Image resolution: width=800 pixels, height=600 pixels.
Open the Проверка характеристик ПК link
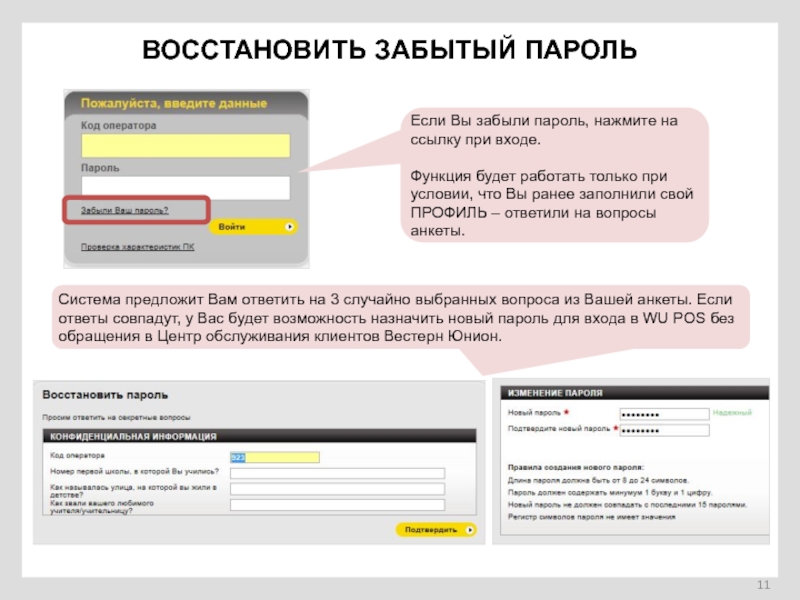click(x=137, y=246)
